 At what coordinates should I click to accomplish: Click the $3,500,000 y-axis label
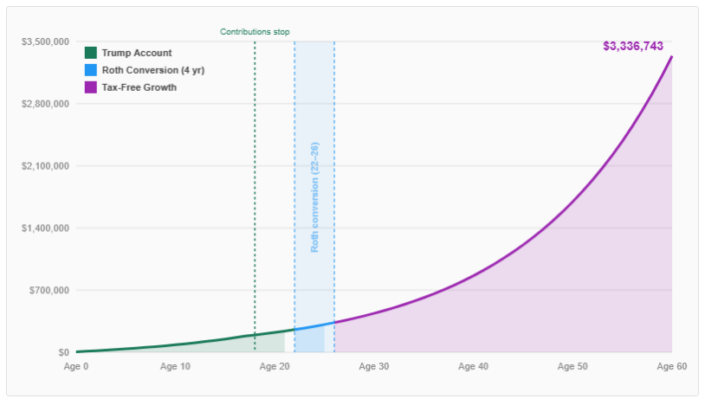[x=45, y=41]
